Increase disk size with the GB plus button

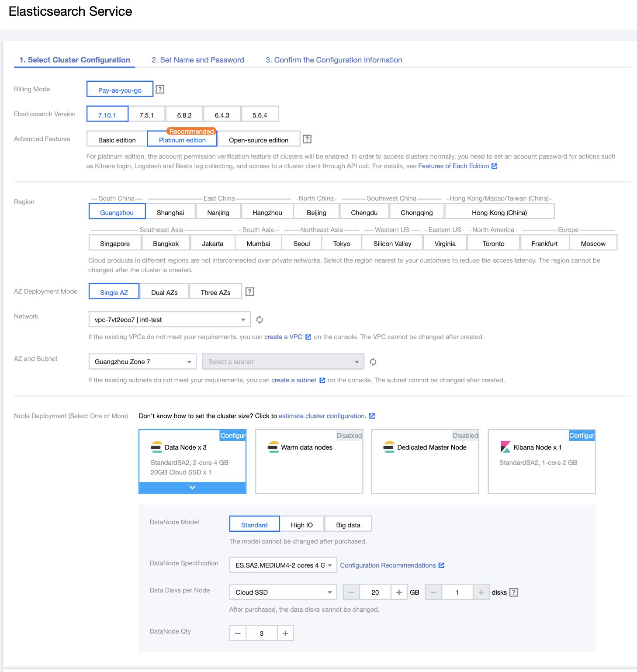(x=399, y=592)
